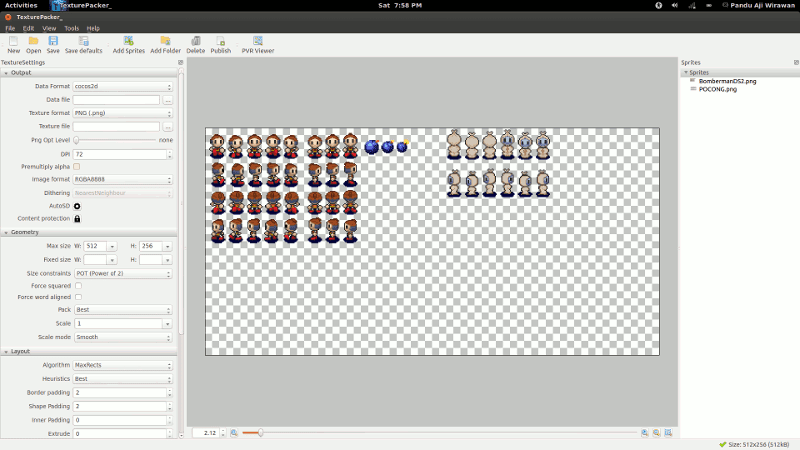Image resolution: width=800 pixels, height=450 pixels.
Task: Click the Add Folder toolbar icon
Action: tap(165, 41)
